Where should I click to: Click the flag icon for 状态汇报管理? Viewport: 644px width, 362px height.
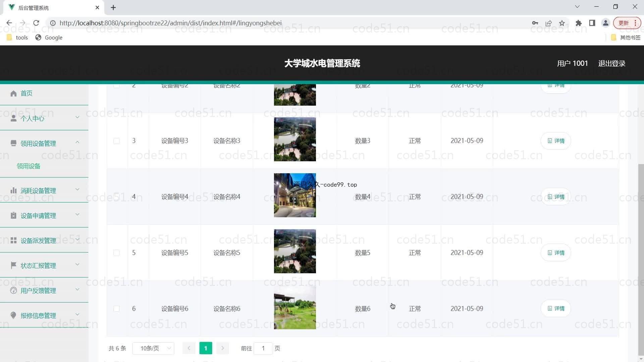click(13, 265)
